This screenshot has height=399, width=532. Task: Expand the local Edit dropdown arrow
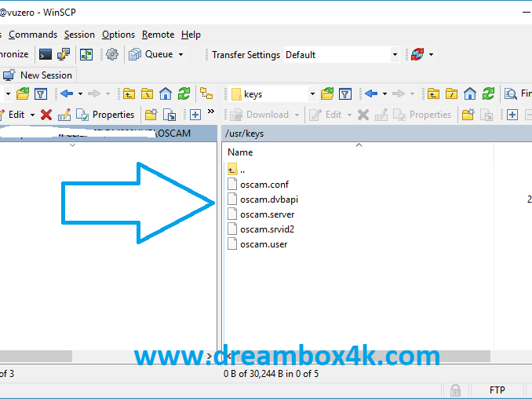coord(33,115)
